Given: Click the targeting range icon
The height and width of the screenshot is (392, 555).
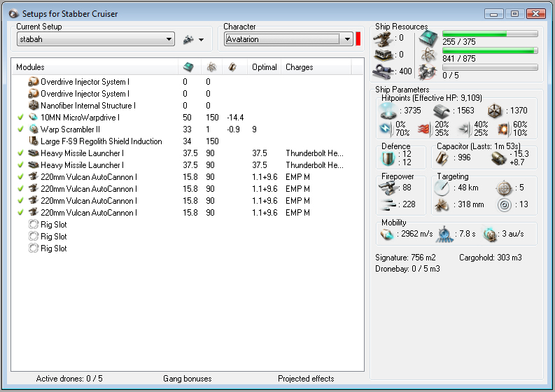Looking at the screenshot, I should [441, 188].
